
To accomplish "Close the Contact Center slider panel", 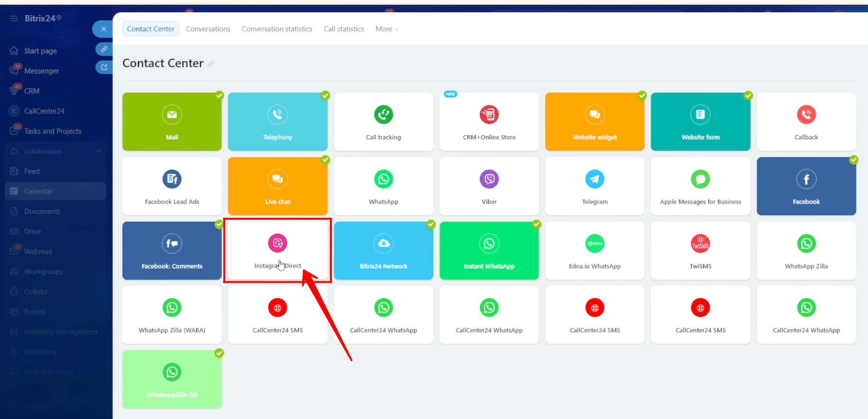I will 103,29.
